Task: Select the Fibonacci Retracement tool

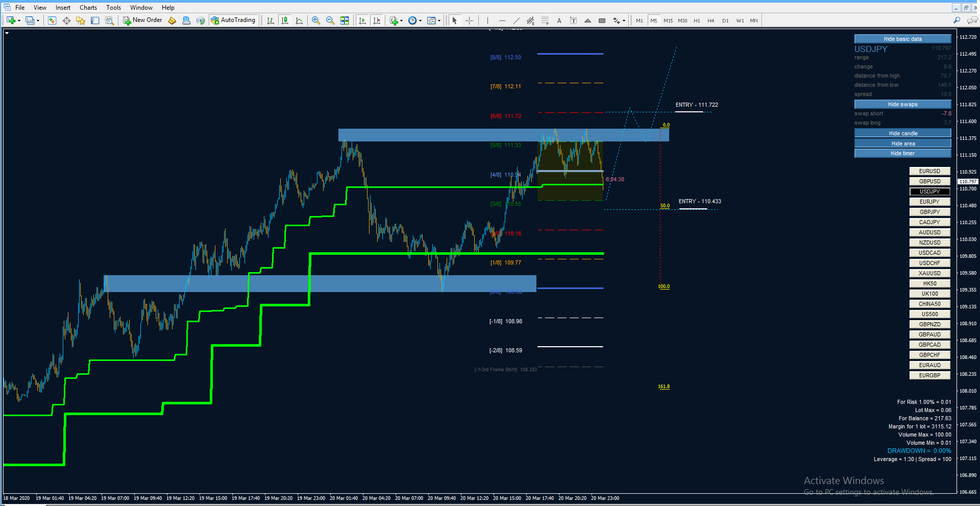Action: point(545,20)
